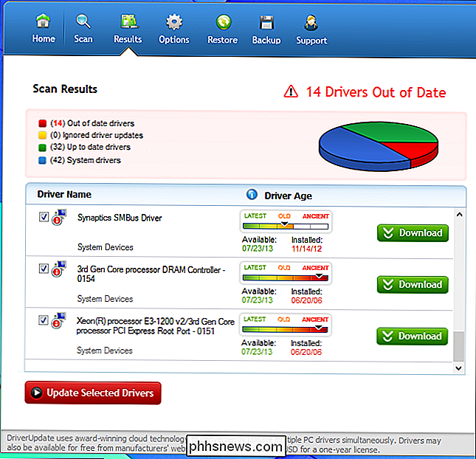Open the Backup tab label
This screenshot has width=476, height=459.
(x=266, y=40)
